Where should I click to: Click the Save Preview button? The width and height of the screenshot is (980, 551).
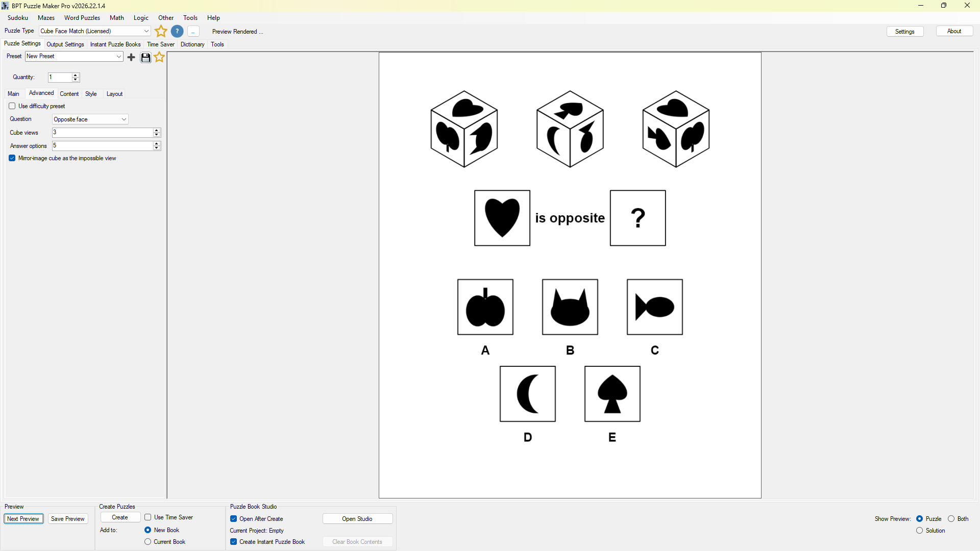[68, 519]
